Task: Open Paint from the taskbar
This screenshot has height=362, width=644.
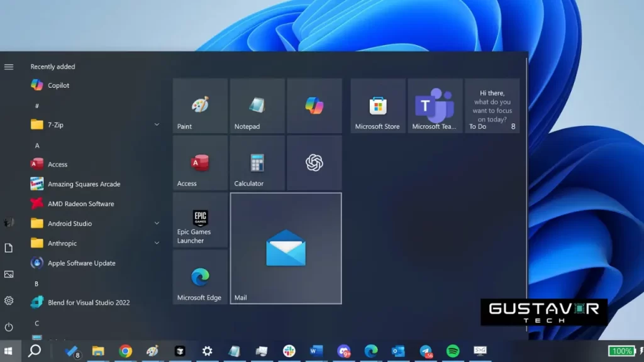Action: click(x=152, y=351)
